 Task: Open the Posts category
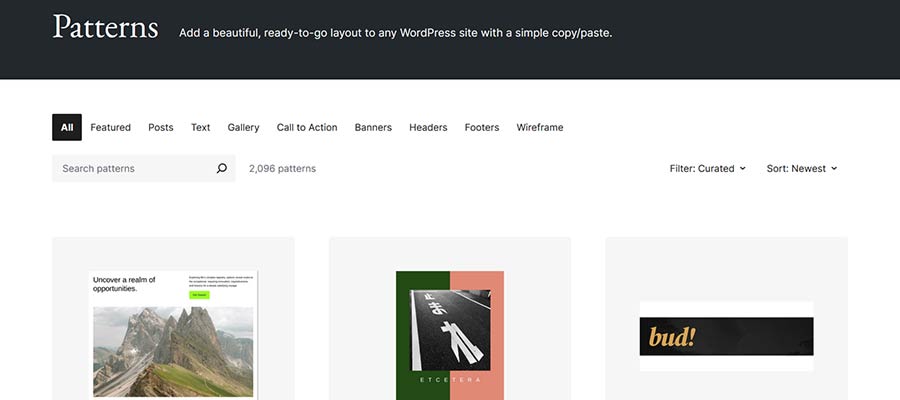point(161,128)
